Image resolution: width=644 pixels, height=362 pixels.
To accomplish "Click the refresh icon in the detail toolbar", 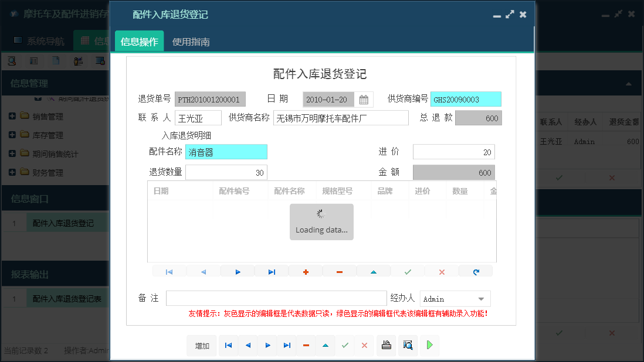I will (476, 271).
